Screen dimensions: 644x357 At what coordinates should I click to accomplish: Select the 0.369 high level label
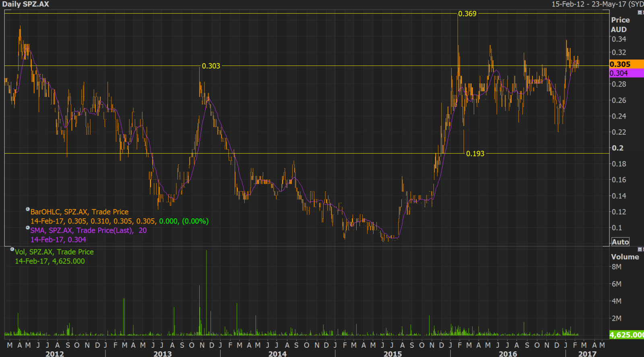[467, 14]
